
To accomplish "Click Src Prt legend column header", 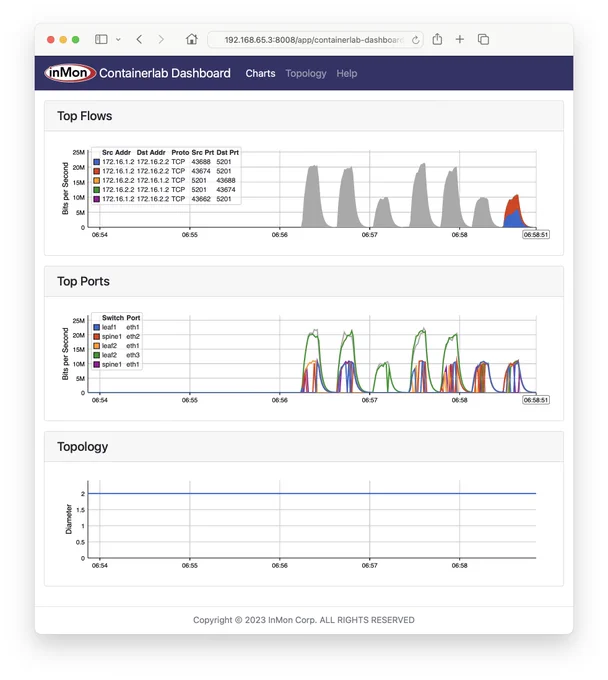I will tap(203, 153).
